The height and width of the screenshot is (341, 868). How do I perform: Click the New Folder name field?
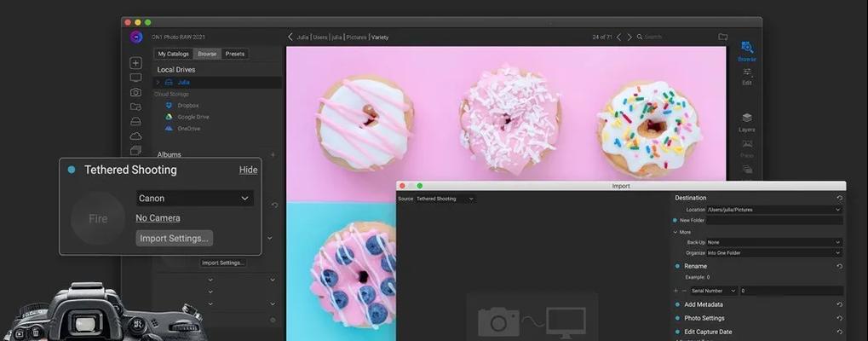tap(774, 220)
